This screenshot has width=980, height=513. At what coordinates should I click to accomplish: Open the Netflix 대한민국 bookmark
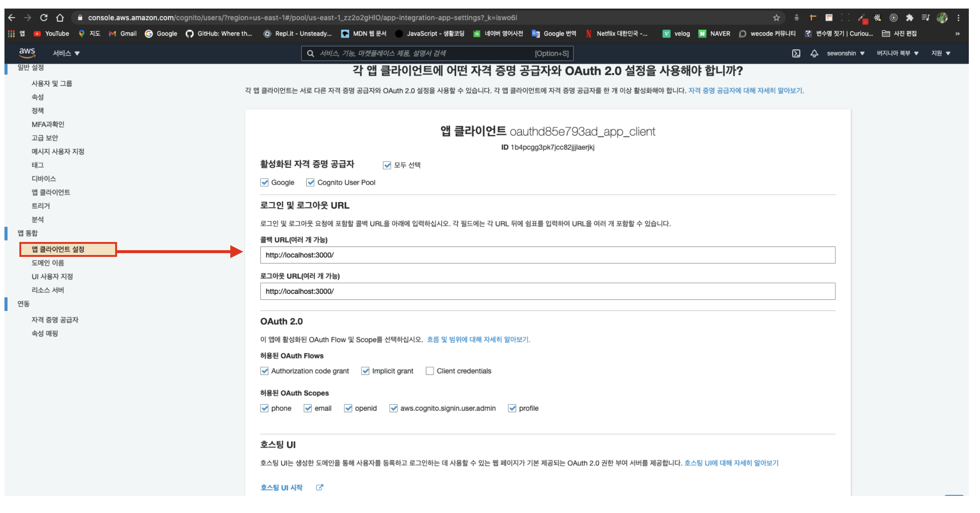pos(616,34)
